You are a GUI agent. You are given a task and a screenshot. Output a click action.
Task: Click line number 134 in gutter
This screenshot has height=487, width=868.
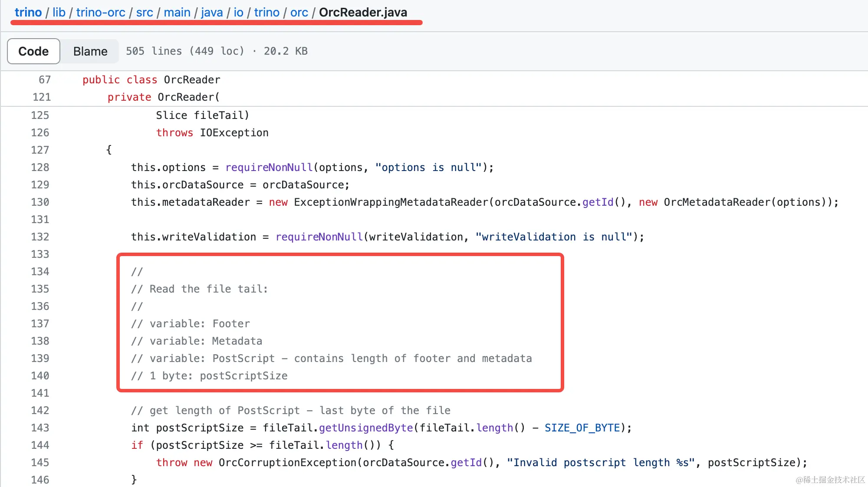point(40,272)
